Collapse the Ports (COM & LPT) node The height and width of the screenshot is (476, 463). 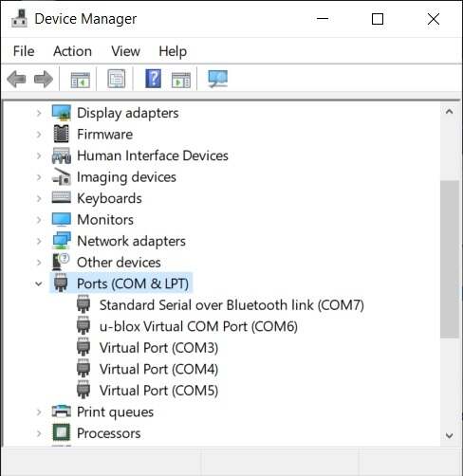click(x=39, y=284)
